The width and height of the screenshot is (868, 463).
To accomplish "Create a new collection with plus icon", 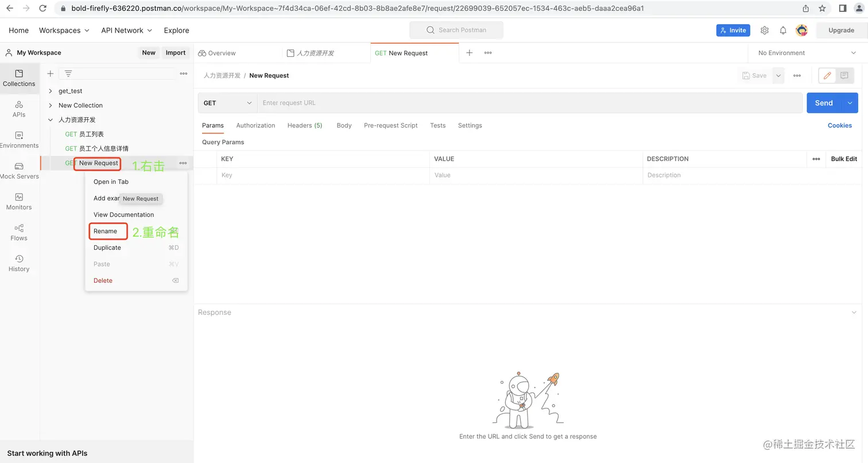I will point(51,74).
